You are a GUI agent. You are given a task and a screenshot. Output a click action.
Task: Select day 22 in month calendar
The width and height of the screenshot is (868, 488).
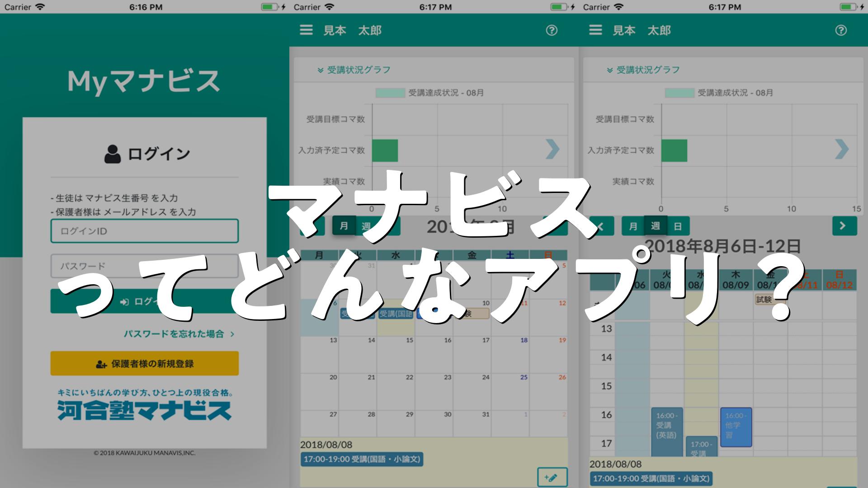pyautogui.click(x=396, y=392)
